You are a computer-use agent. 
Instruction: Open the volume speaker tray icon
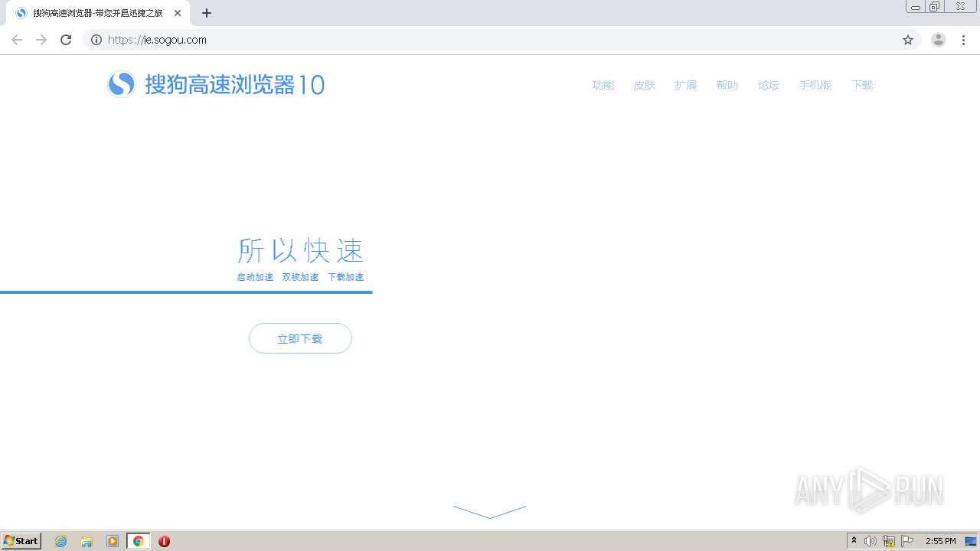tap(871, 541)
